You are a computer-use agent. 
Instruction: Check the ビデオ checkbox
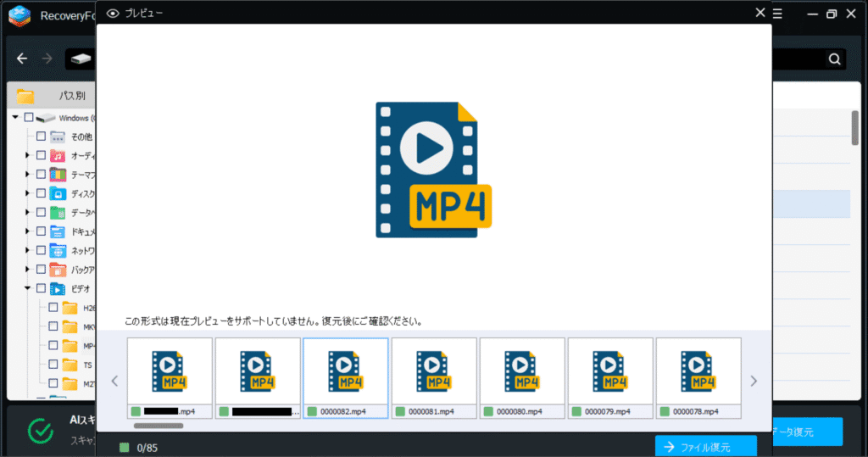[41, 288]
